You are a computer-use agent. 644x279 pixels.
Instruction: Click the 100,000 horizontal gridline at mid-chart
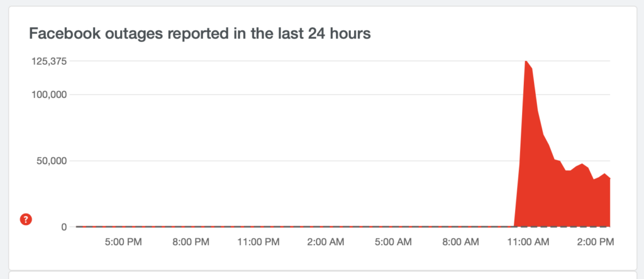click(x=314, y=95)
